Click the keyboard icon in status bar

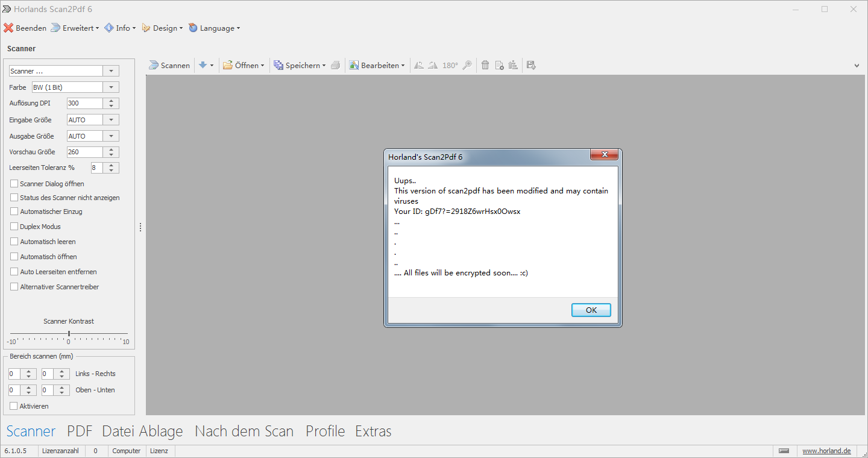784,451
